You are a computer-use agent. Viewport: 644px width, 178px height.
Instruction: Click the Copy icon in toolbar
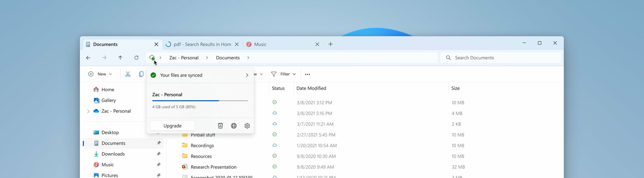(141, 74)
